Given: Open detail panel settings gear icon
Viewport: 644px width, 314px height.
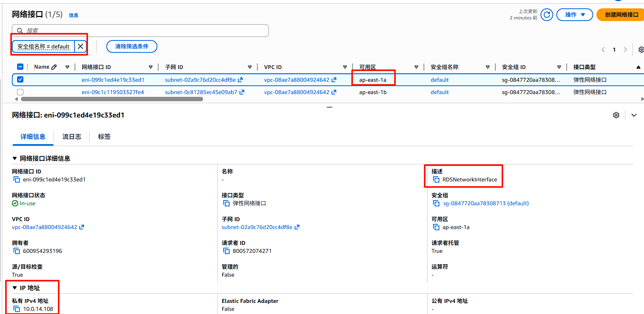Looking at the screenshot, I should 616,115.
